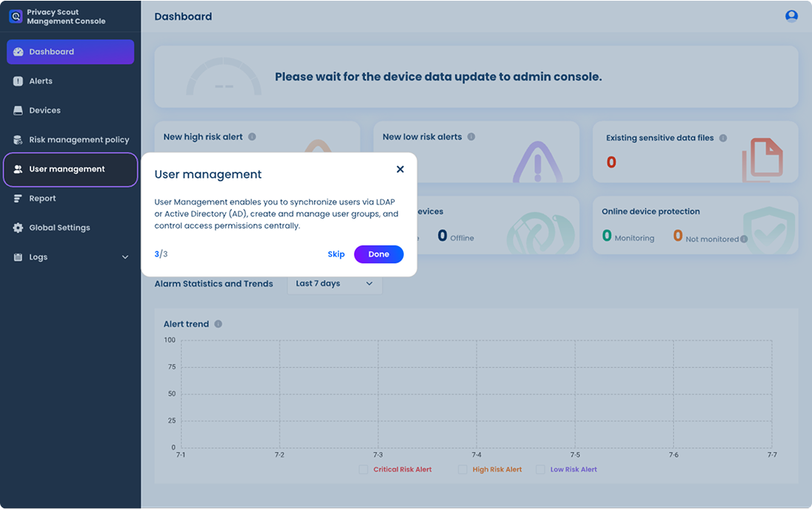Viewport: 812px width, 509px height.
Task: Go to the Devices sidebar item
Action: point(44,110)
